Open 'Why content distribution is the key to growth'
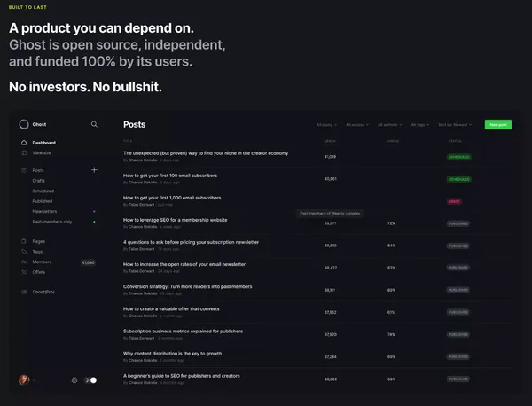The height and width of the screenshot is (406, 532). point(172,354)
